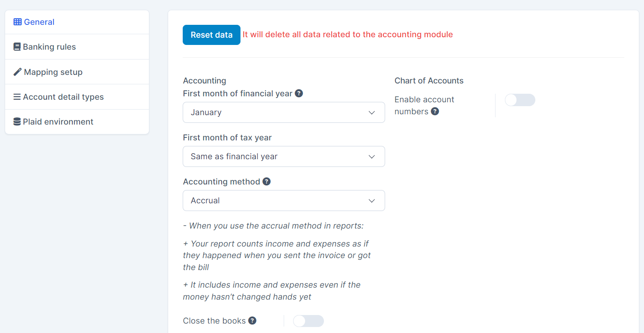Image resolution: width=644 pixels, height=333 pixels.
Task: Expand the Accounting method dropdown
Action: (284, 201)
